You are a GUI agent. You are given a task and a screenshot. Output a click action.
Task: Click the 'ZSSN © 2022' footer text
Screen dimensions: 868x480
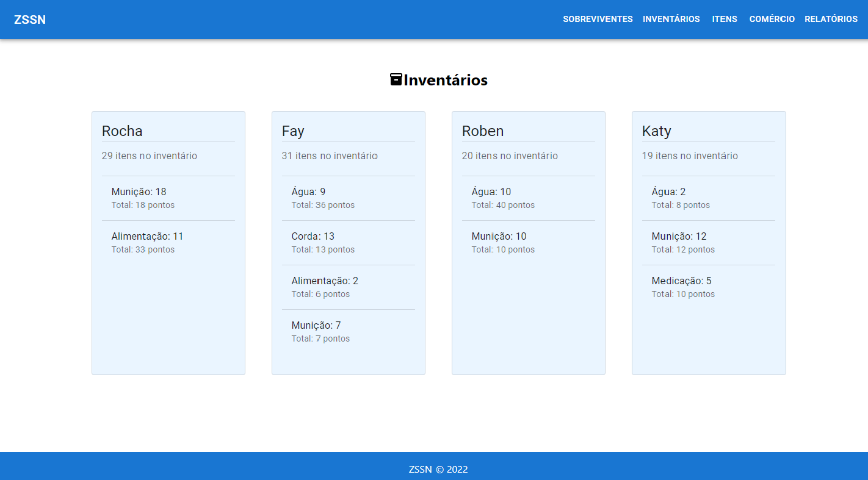coord(438,469)
